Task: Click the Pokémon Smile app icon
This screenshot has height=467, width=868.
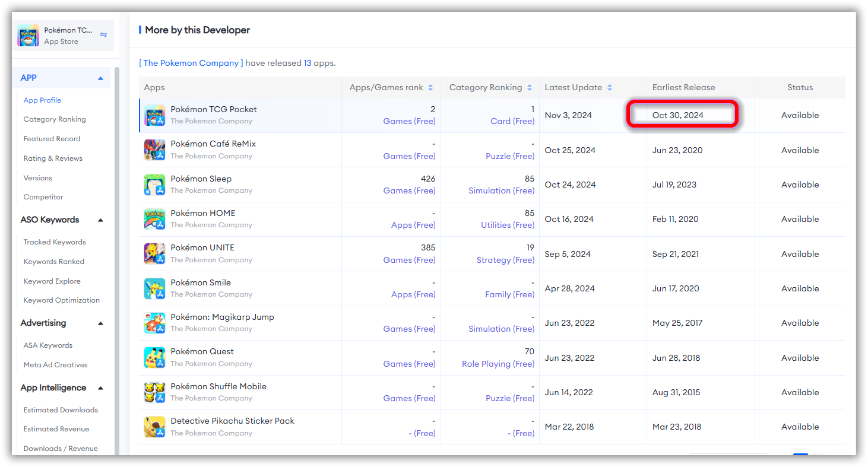Action: tap(154, 288)
